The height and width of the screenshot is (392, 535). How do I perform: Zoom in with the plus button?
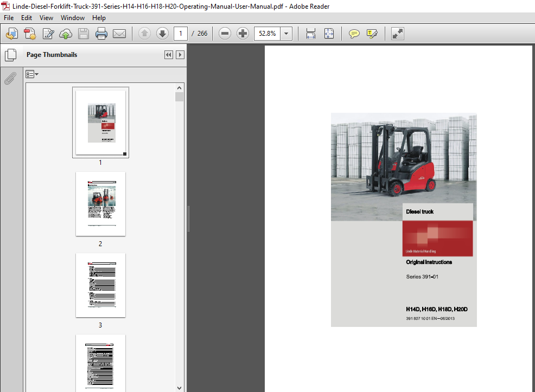243,34
